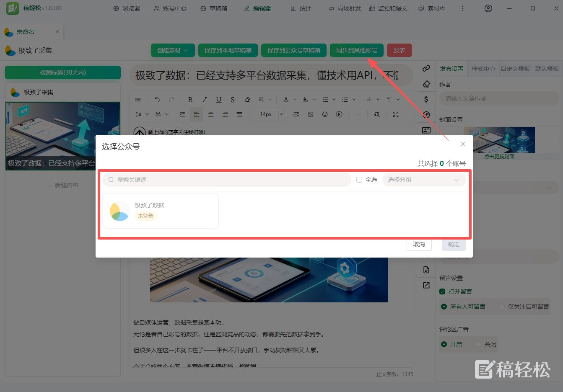
Task: Clear formatting with the toolbar eraser icon
Action: click(247, 100)
